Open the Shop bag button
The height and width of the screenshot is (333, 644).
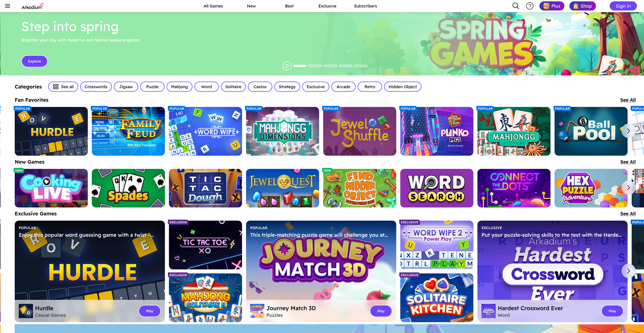(x=582, y=6)
